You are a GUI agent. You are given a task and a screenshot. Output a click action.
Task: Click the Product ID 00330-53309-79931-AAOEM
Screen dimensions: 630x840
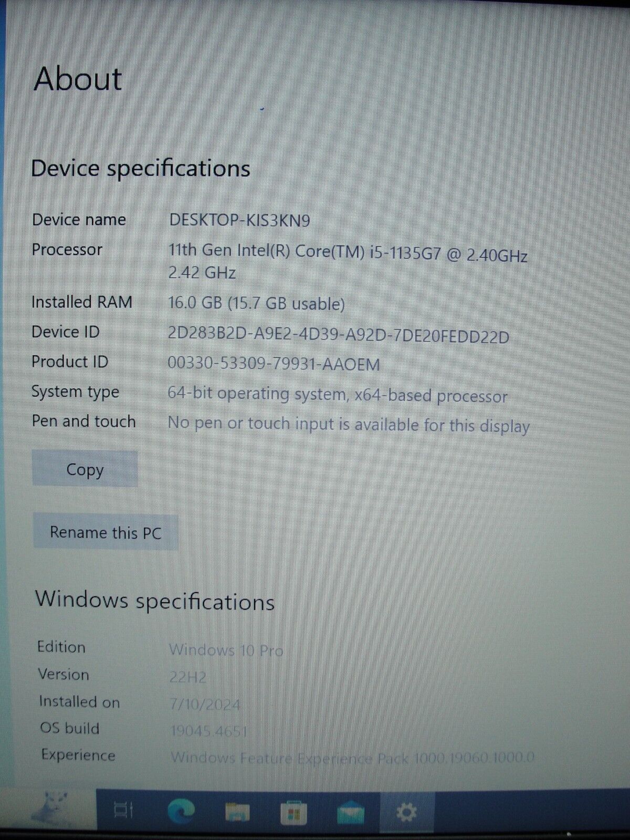(x=274, y=364)
